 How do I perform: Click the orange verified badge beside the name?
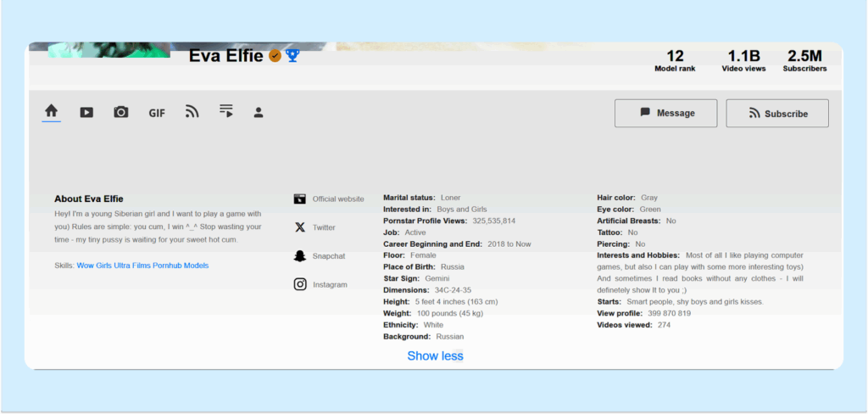275,56
